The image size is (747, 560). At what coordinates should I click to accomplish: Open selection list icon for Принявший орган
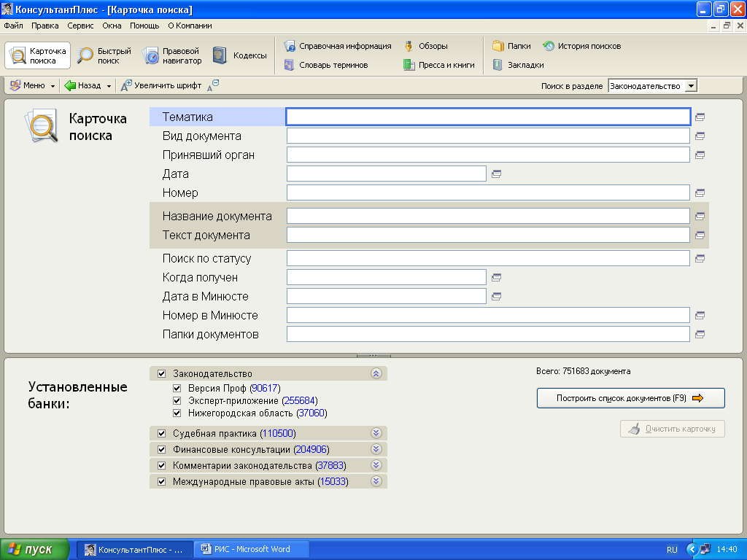[x=700, y=155]
